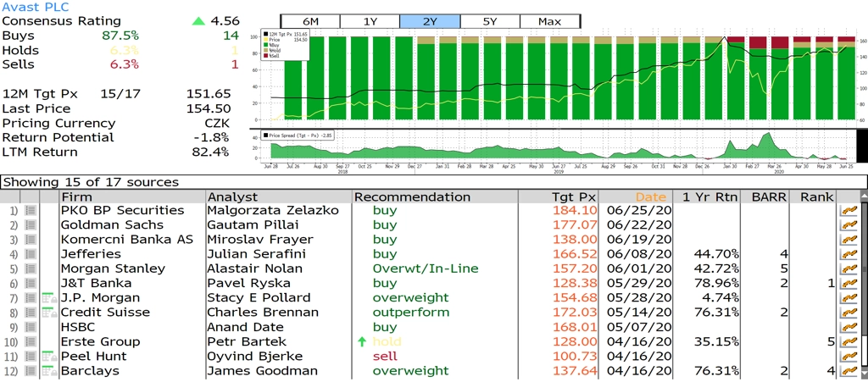Open chart icon at end of HSBC row
The image size is (868, 382).
pyautogui.click(x=847, y=327)
